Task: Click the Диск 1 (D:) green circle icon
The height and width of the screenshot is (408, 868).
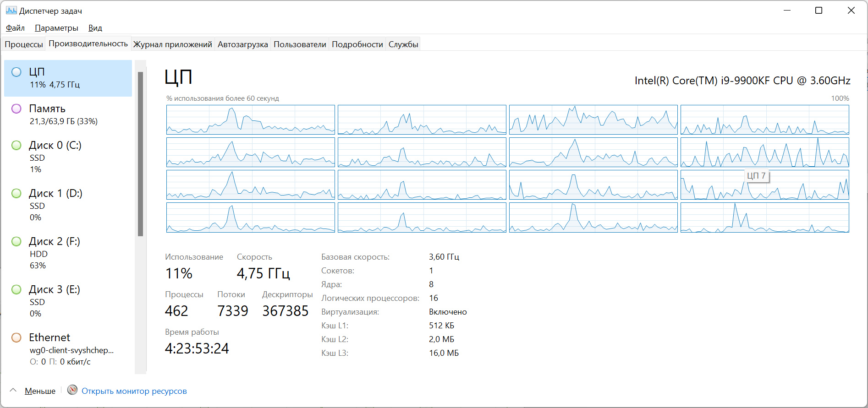Action: pyautogui.click(x=16, y=193)
